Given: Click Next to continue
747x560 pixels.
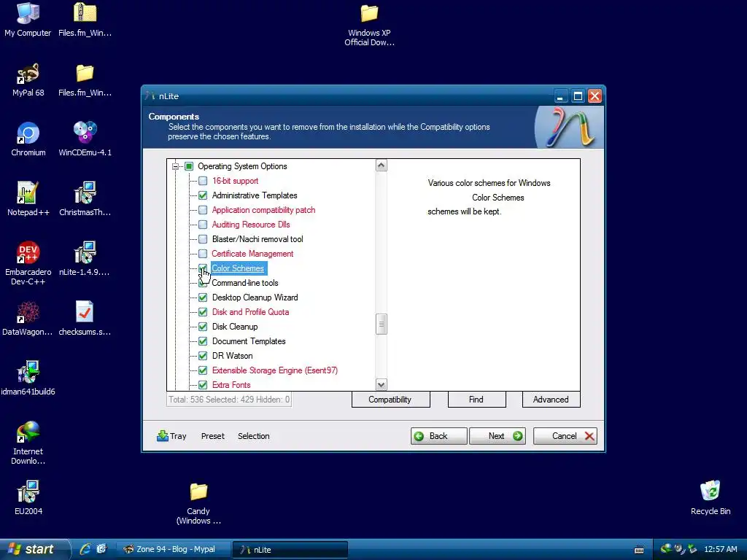Looking at the screenshot, I should tap(498, 436).
